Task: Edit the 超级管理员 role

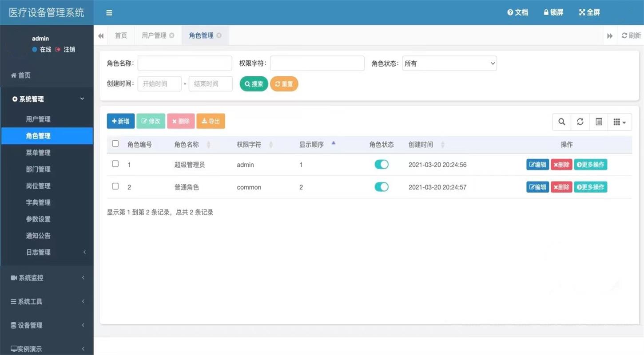Action: click(538, 165)
